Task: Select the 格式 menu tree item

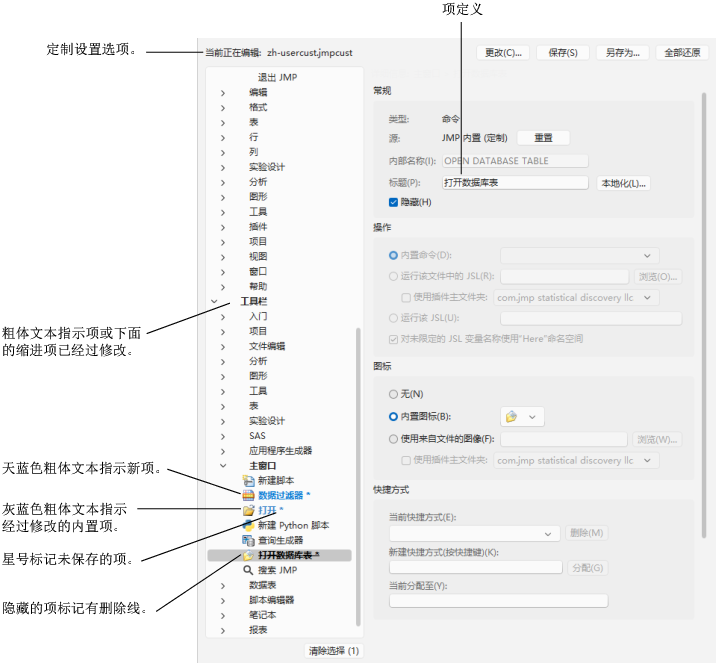Action: (258, 108)
